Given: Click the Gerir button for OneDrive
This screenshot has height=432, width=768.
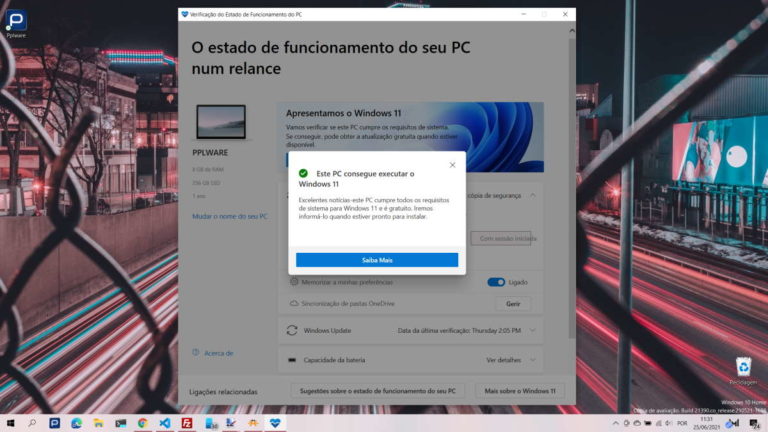Looking at the screenshot, I should (512, 303).
